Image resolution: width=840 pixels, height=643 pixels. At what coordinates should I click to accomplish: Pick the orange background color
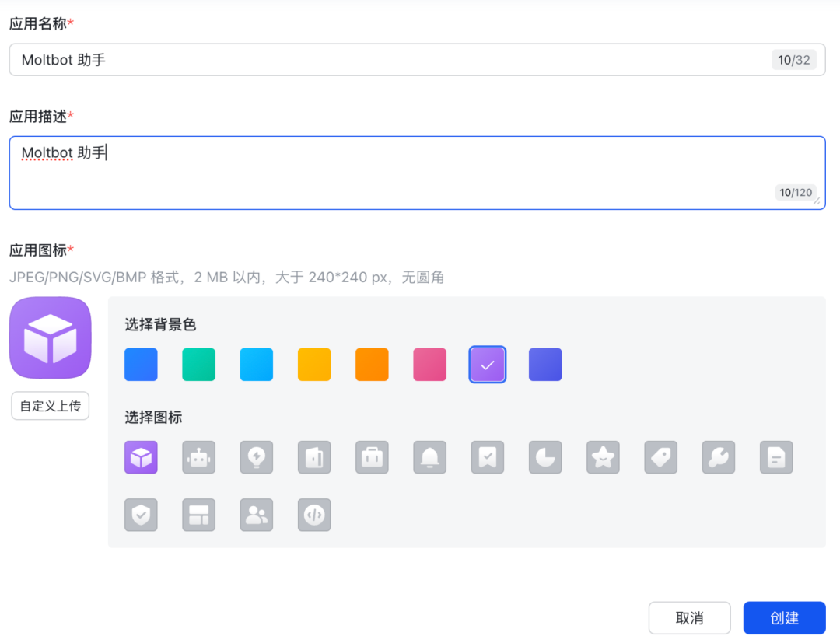(372, 365)
